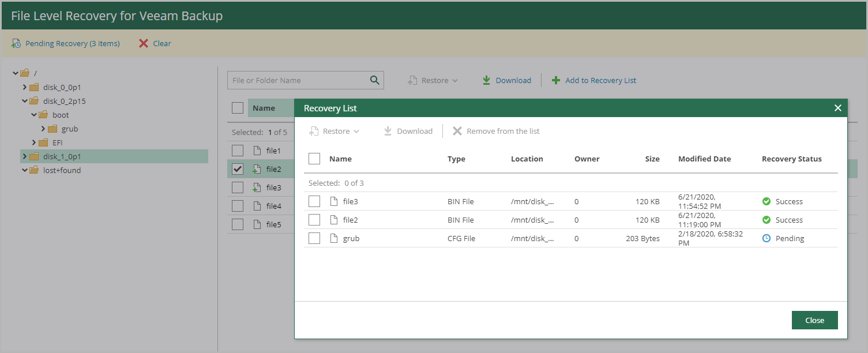
Task: Collapse the root / tree node
Action: click(x=16, y=73)
